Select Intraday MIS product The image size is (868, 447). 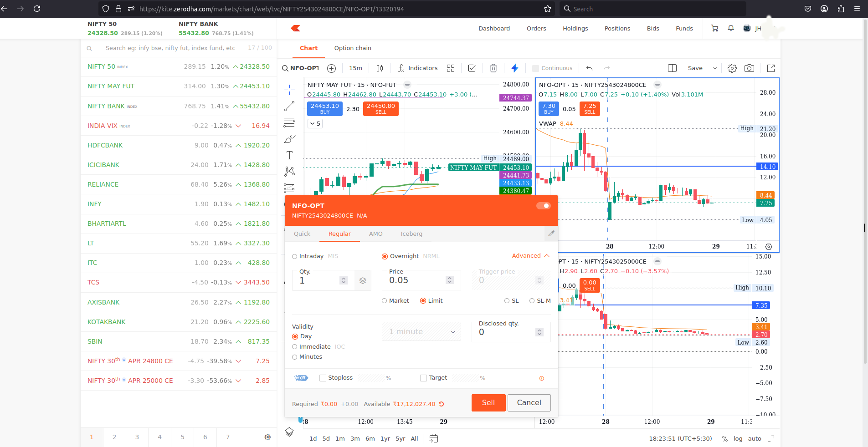(x=294, y=256)
